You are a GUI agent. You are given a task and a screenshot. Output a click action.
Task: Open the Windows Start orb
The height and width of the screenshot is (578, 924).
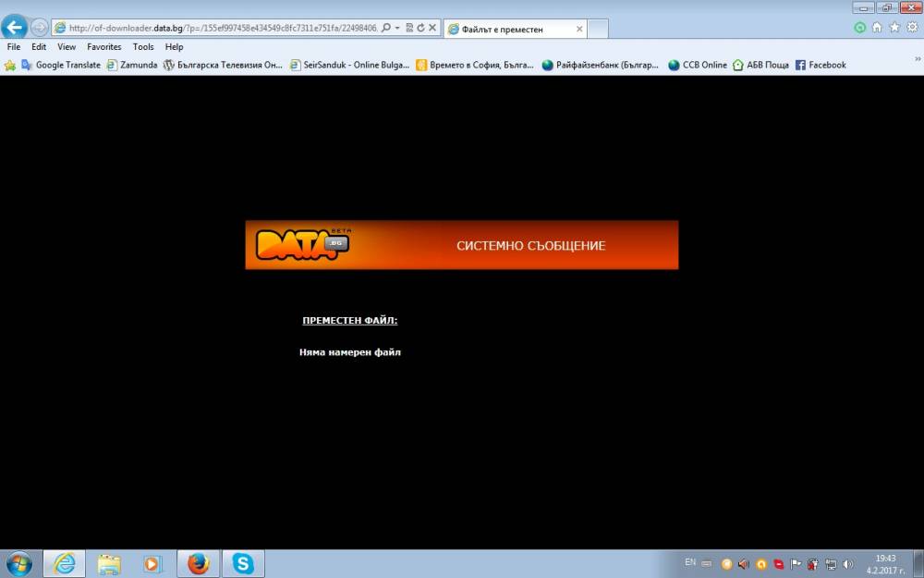click(x=18, y=564)
